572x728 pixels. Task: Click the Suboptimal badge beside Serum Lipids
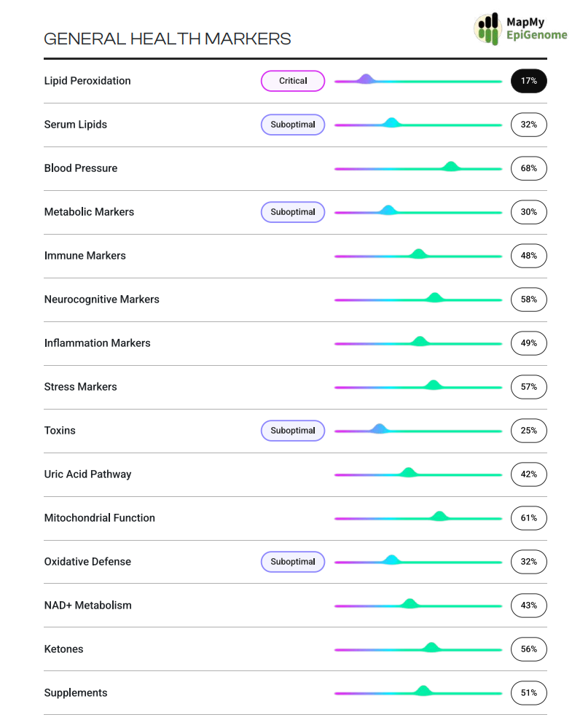(x=293, y=125)
